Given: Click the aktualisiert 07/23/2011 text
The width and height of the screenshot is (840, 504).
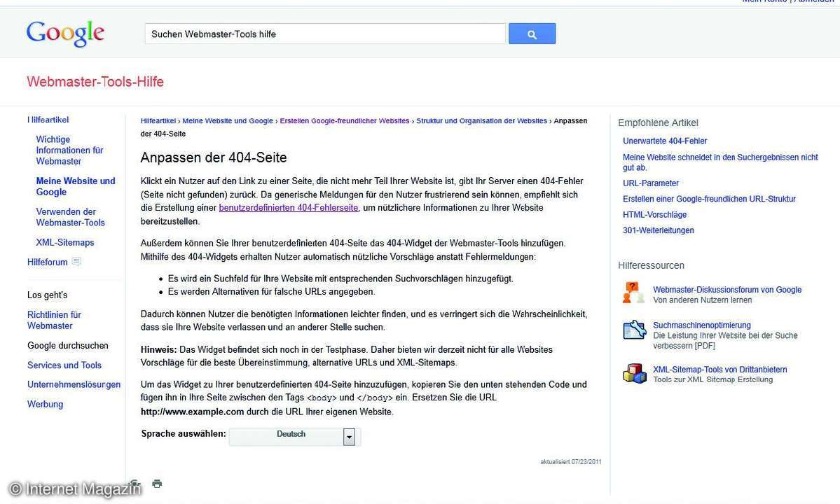Looking at the screenshot, I should [570, 462].
